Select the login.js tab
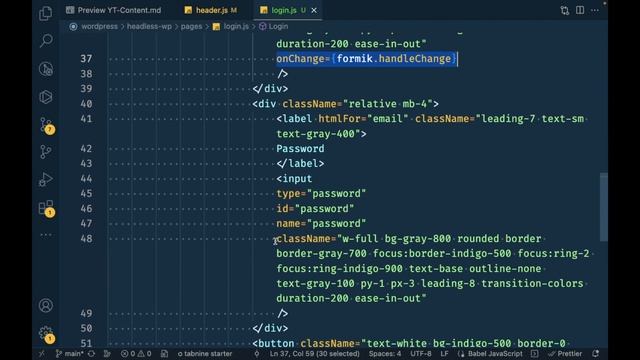 point(284,10)
